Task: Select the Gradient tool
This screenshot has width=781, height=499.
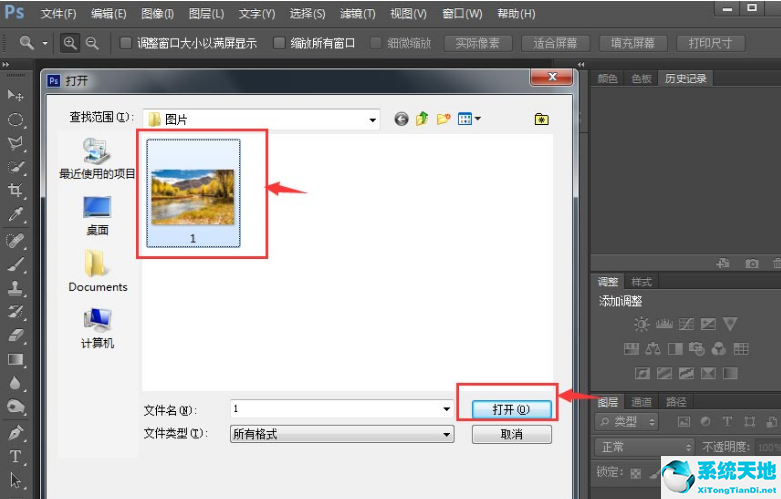Action: click(x=15, y=359)
